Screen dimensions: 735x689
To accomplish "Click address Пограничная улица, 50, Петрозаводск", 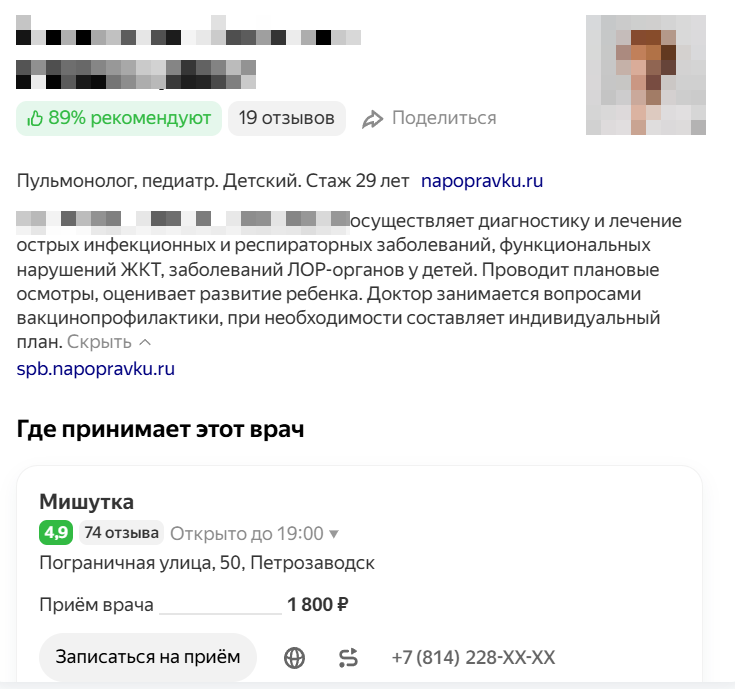I will (x=207, y=563).
